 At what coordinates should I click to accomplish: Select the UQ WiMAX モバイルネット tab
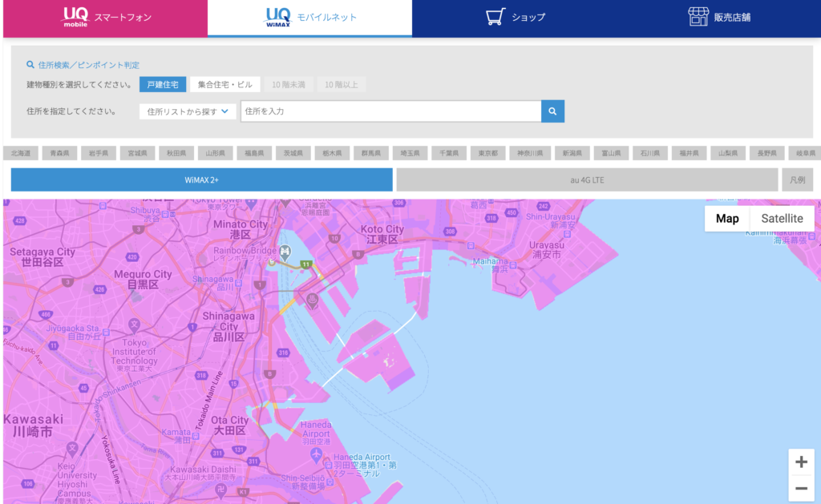[x=309, y=18]
